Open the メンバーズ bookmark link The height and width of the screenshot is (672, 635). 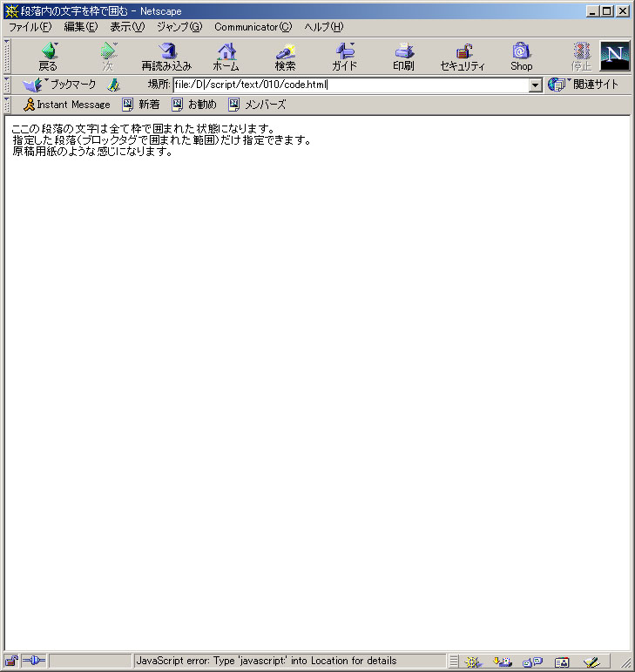pos(257,105)
